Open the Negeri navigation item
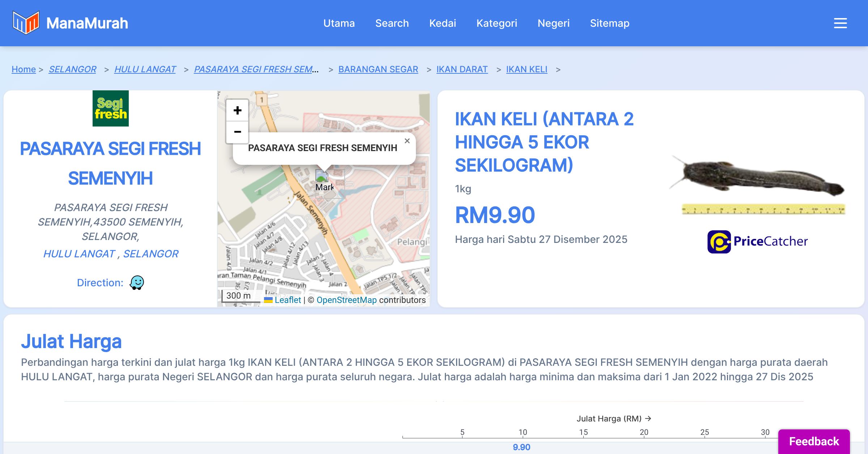868x454 pixels. (553, 23)
